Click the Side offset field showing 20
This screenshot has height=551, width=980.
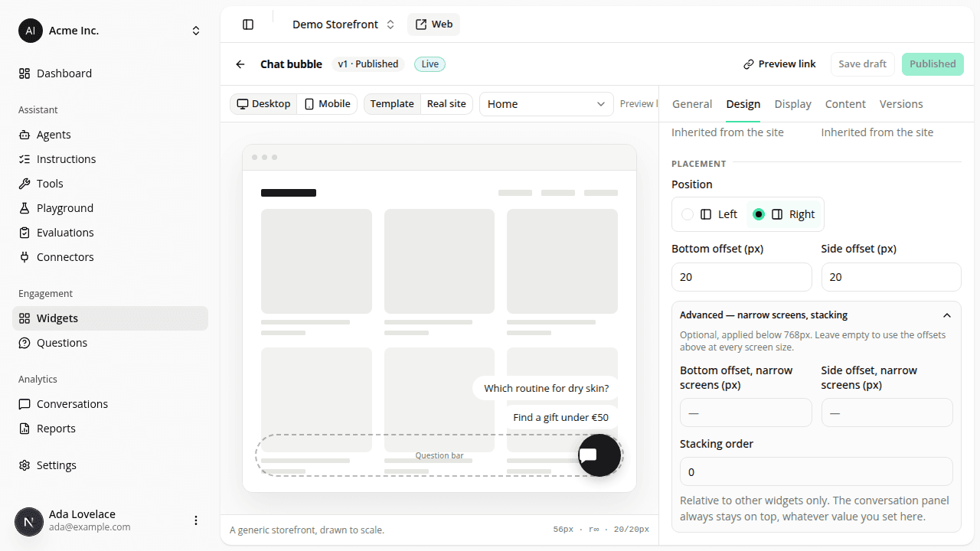[x=891, y=277]
